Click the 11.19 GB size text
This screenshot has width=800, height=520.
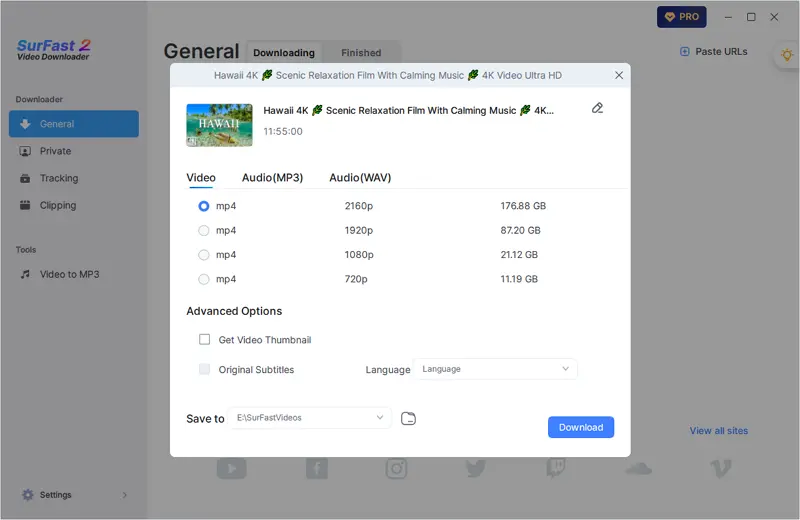[519, 279]
